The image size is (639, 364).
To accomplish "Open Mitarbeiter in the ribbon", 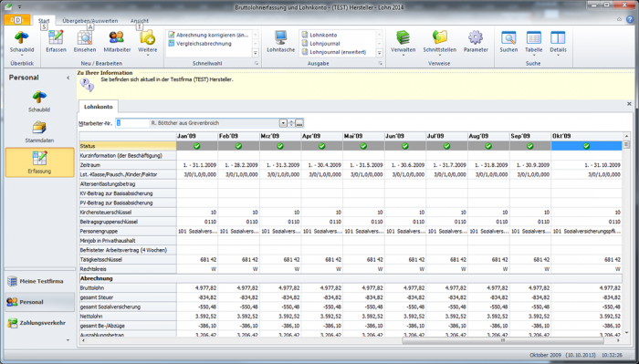I will pyautogui.click(x=117, y=41).
